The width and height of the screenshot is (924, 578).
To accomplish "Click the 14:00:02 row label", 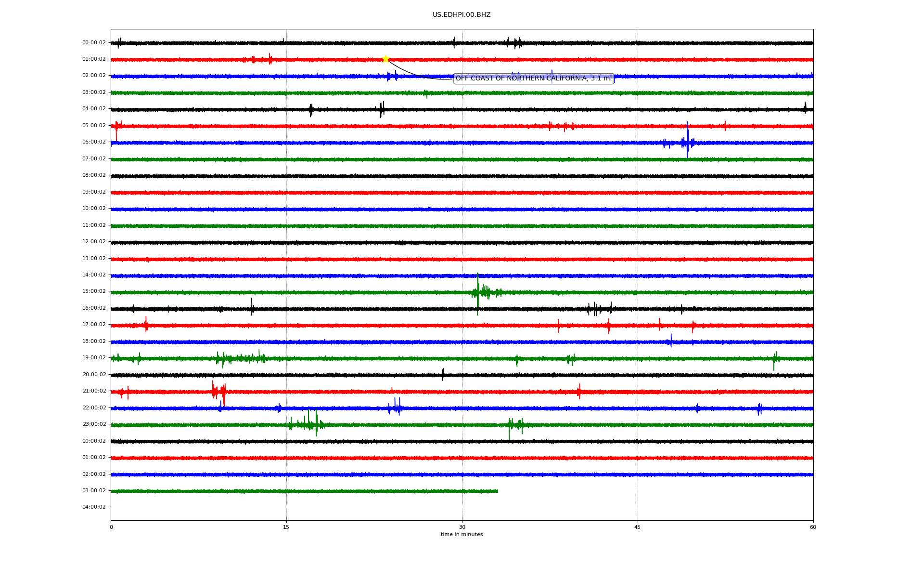I will 94,275.
